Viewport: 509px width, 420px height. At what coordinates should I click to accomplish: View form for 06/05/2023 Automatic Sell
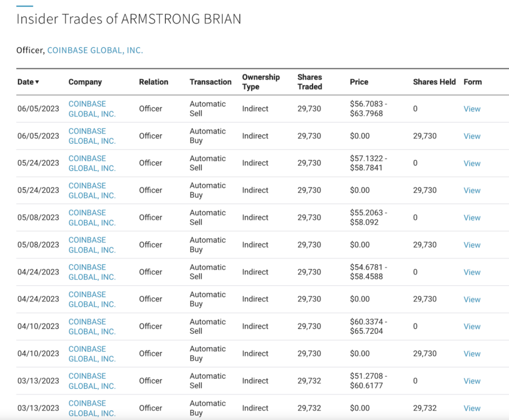point(472,109)
